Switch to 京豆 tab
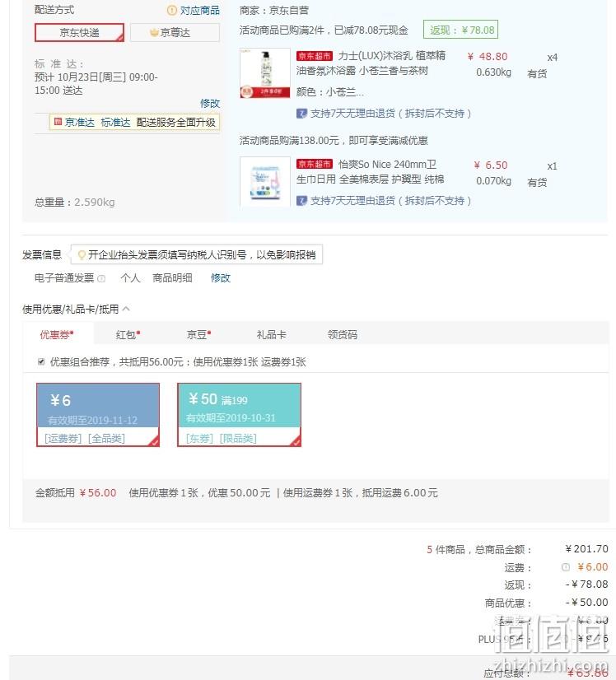The height and width of the screenshot is (680, 616). click(198, 334)
